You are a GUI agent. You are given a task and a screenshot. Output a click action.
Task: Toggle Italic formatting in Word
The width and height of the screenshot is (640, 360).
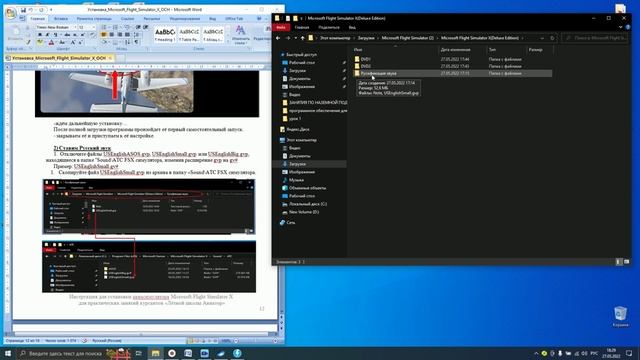47,35
